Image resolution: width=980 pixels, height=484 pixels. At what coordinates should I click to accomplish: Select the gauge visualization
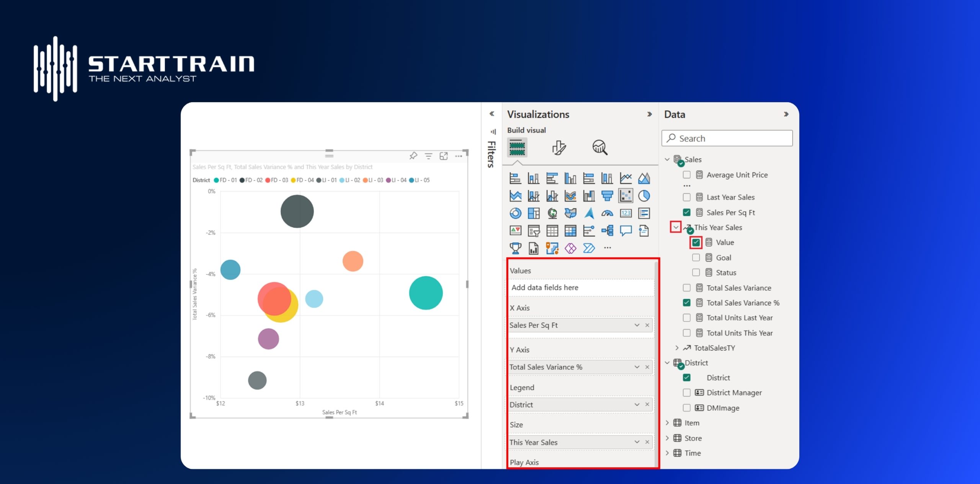click(607, 213)
